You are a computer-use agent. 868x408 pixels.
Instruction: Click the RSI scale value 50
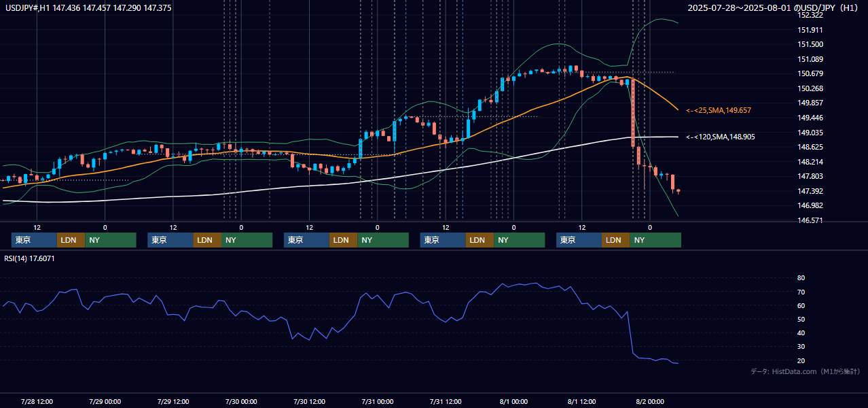pos(801,319)
